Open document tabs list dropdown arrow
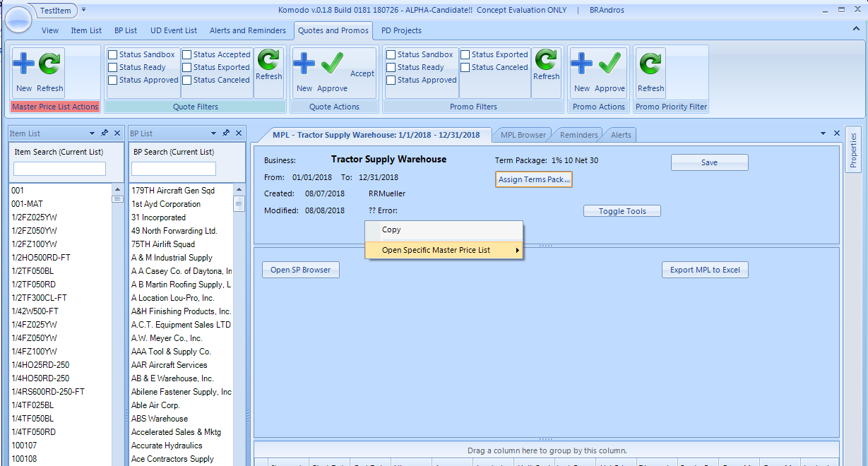The width and height of the screenshot is (868, 466). pos(824,133)
